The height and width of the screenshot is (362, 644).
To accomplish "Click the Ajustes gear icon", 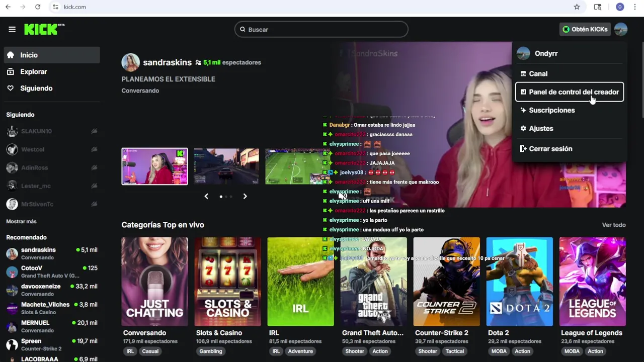I will (x=523, y=129).
